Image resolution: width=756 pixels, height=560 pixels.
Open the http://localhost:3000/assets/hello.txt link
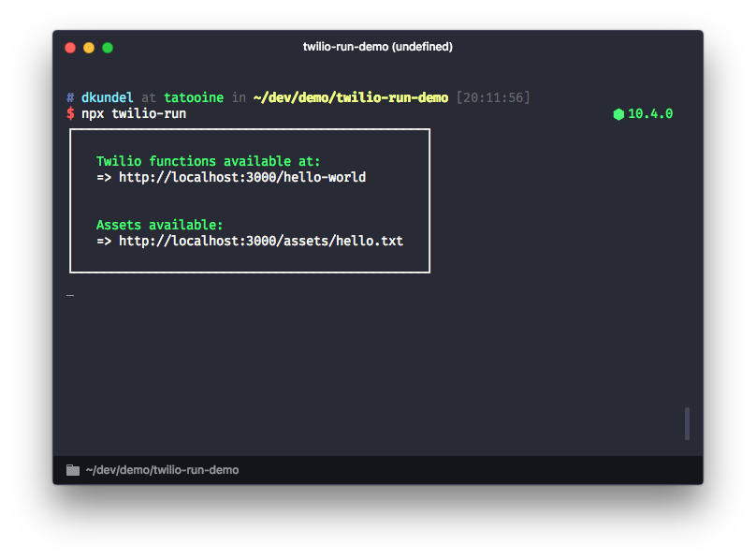261,241
